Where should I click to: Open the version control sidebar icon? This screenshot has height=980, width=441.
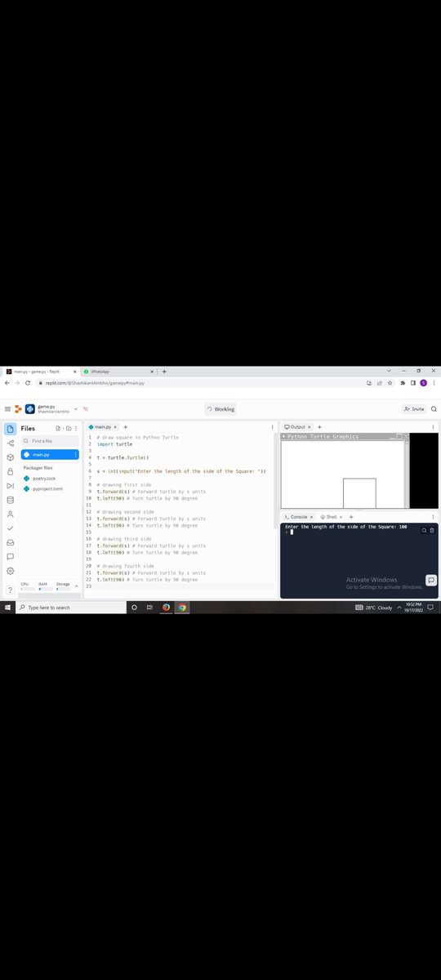point(10,442)
